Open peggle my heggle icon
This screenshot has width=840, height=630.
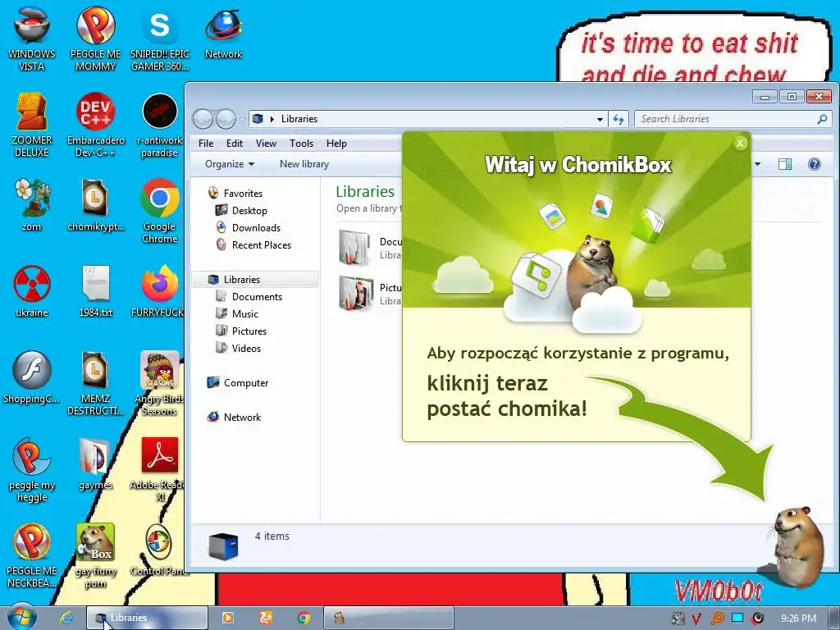32,470
